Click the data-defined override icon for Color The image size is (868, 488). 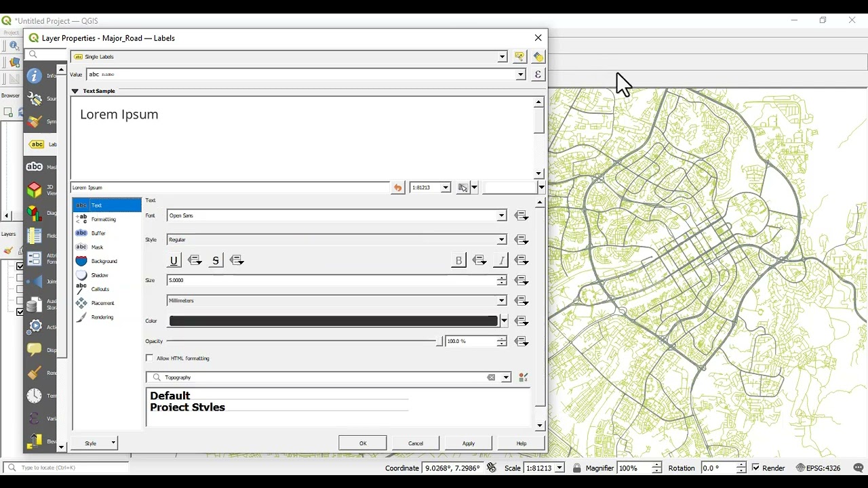[521, 321]
